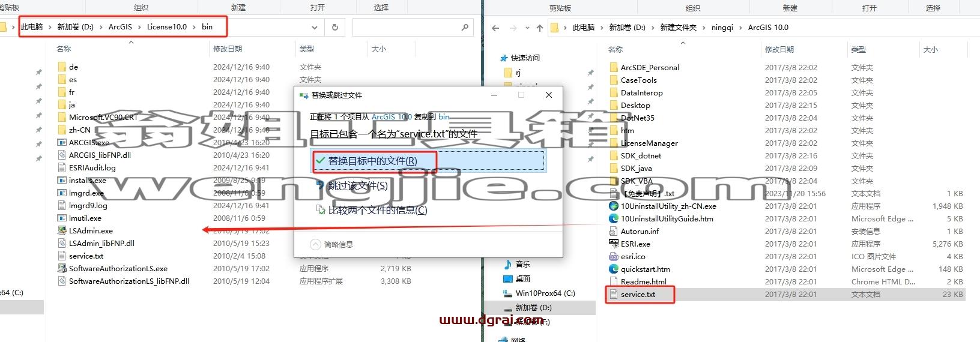Click bin destination link in dialog
Screen dimensions: 980x342
click(x=444, y=116)
